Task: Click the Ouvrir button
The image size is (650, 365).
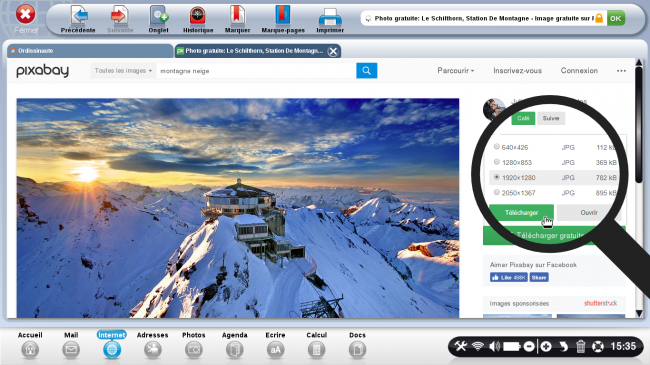Action: click(x=589, y=212)
